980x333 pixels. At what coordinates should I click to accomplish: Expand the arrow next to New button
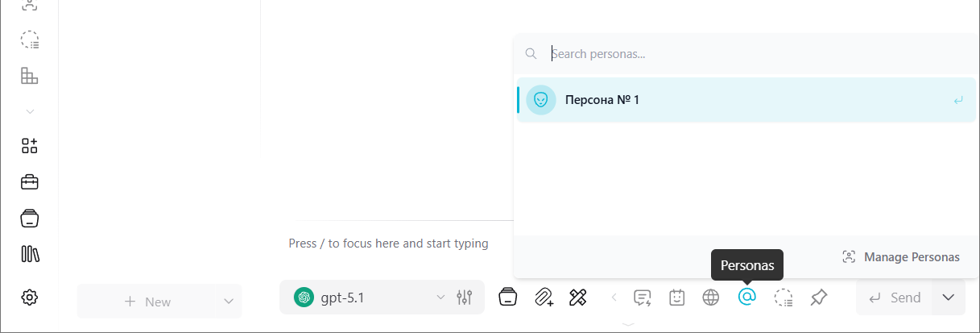click(226, 302)
